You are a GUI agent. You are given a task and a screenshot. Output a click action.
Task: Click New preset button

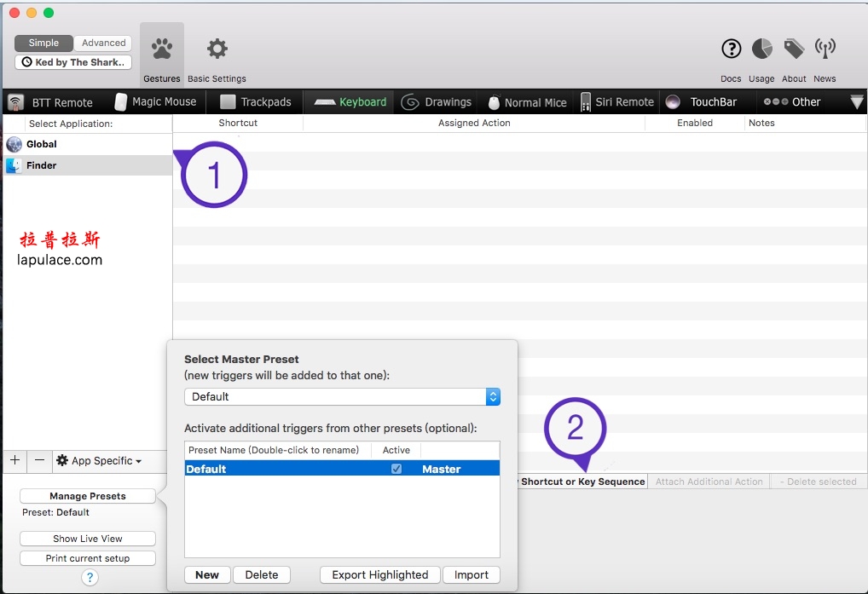[207, 575]
